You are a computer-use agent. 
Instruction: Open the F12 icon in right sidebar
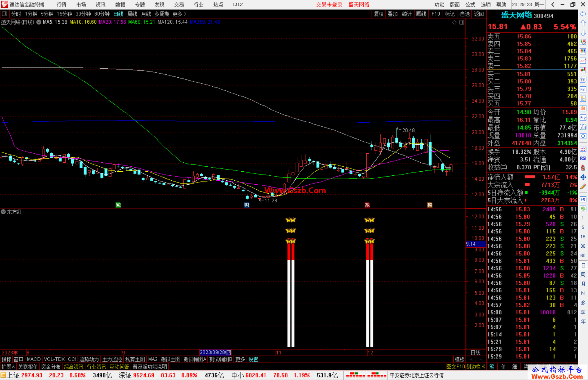coord(583,118)
